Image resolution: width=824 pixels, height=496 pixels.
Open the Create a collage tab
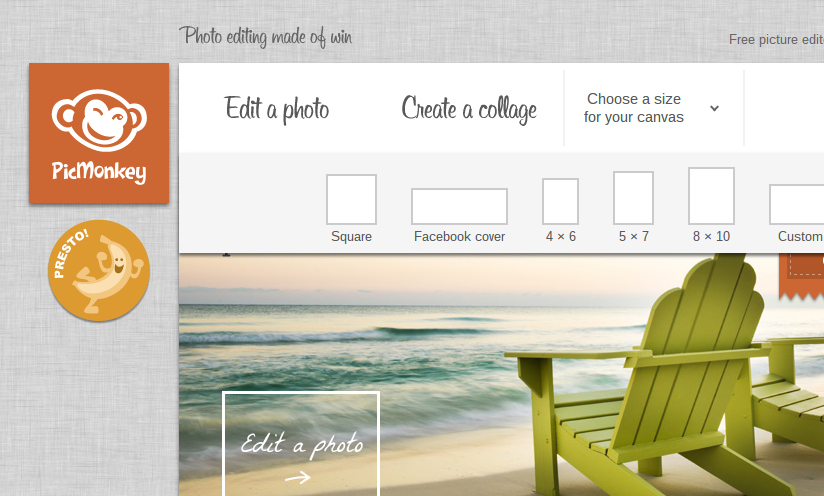point(469,109)
